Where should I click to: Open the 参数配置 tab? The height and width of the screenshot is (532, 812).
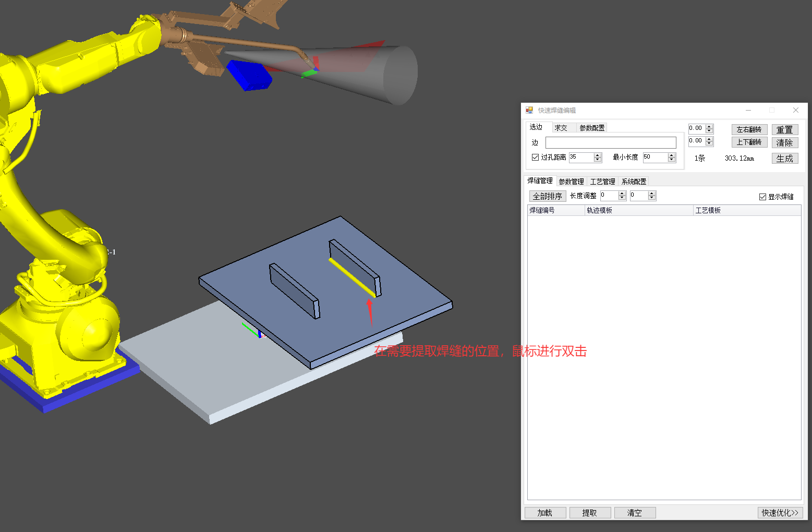(592, 128)
